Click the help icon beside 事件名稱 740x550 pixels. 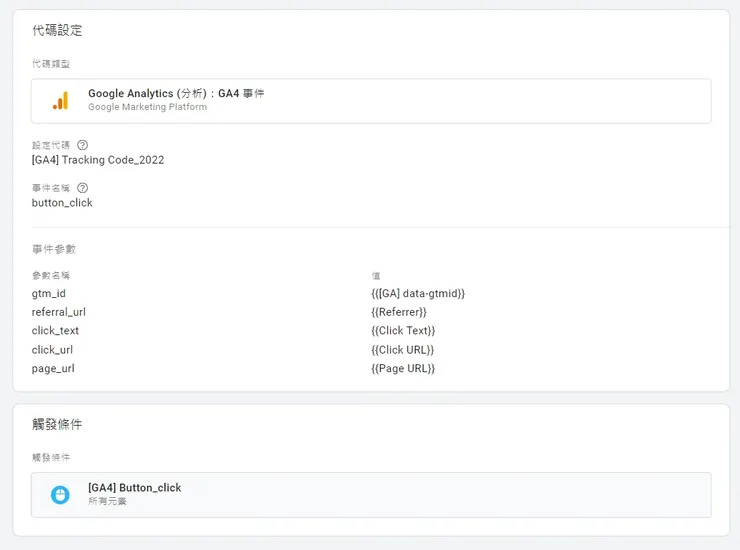pos(82,188)
